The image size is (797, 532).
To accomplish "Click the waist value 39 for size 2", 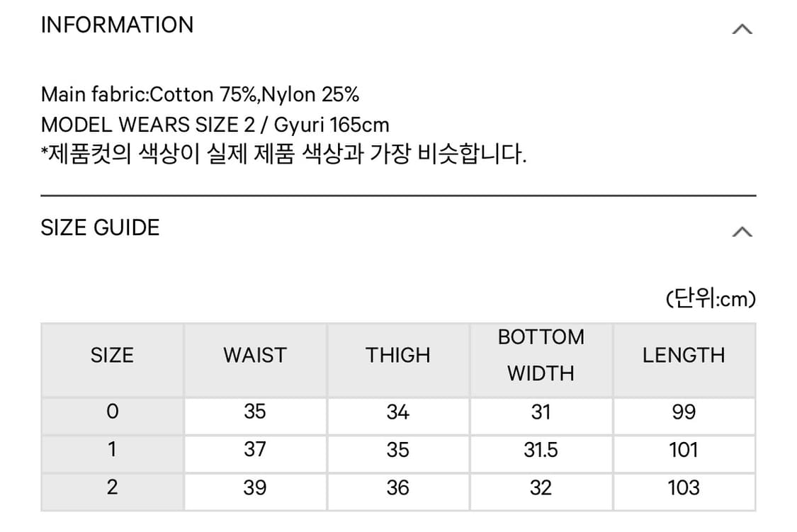I will (x=255, y=487).
